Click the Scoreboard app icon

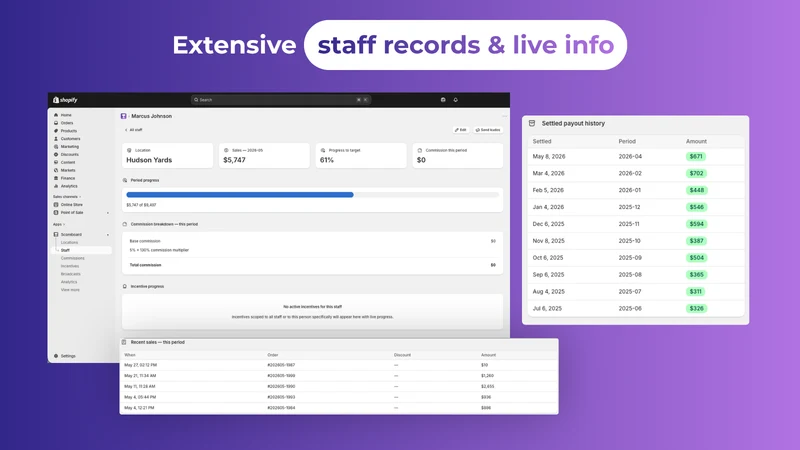56,235
